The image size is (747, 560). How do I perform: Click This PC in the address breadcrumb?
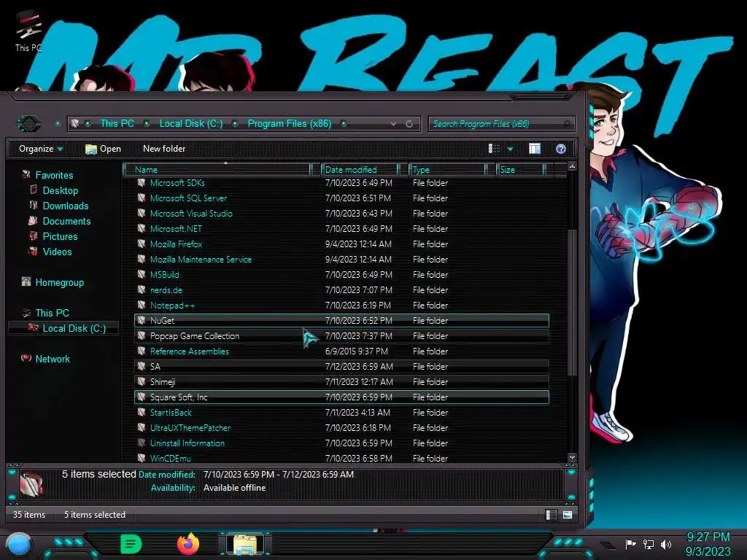click(117, 123)
